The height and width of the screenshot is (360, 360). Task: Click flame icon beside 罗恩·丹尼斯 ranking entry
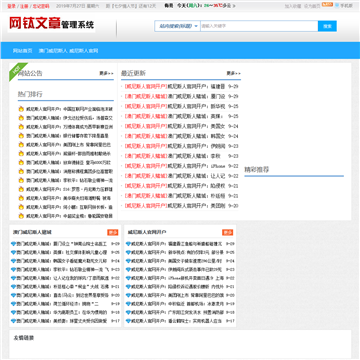[x=21, y=189]
